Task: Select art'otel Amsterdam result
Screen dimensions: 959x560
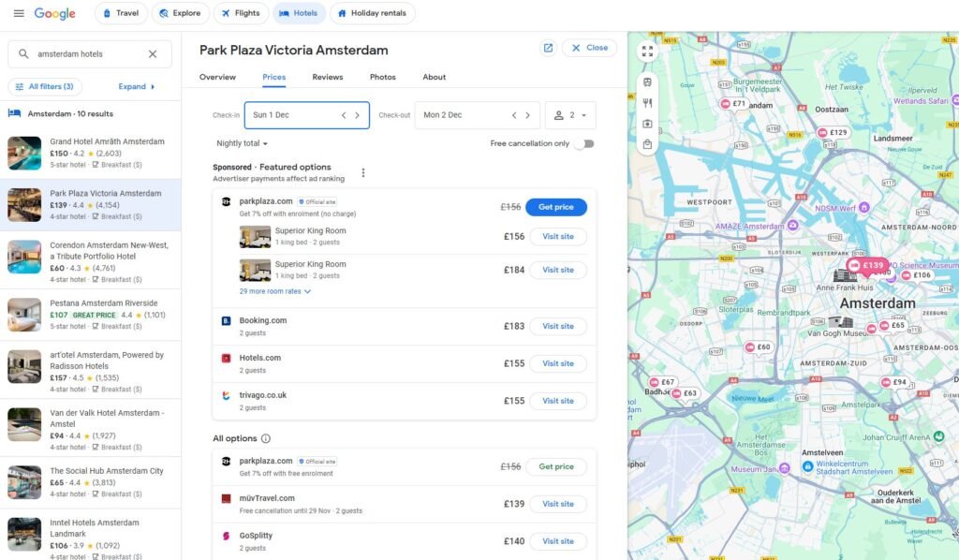Action: (x=91, y=371)
